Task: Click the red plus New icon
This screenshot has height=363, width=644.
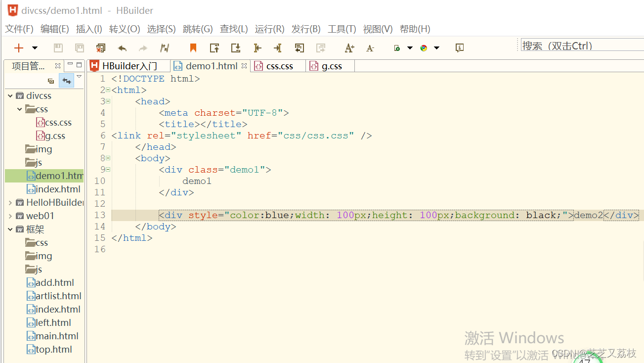Action: tap(19, 48)
